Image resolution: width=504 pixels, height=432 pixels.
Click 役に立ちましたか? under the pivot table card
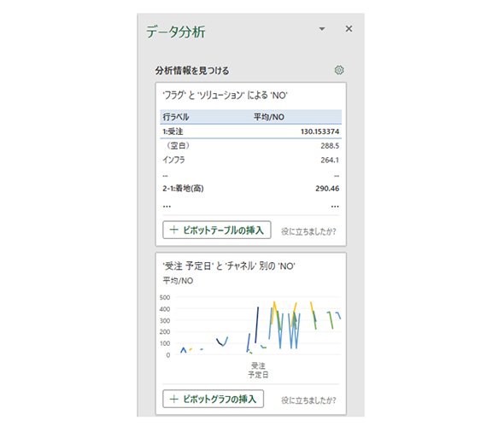[308, 231]
